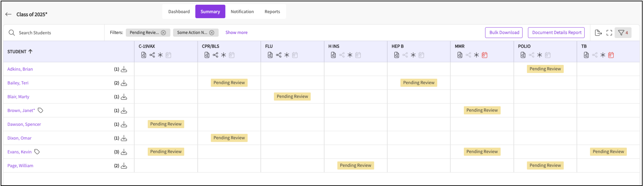
Task: Click the fullscreen expand icon
Action: [609, 33]
